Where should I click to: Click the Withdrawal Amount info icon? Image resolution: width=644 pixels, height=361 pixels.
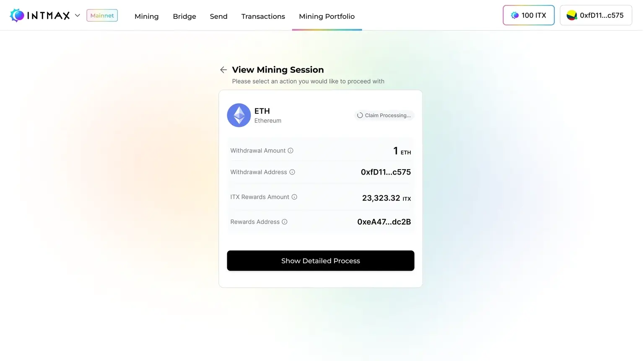pyautogui.click(x=291, y=151)
